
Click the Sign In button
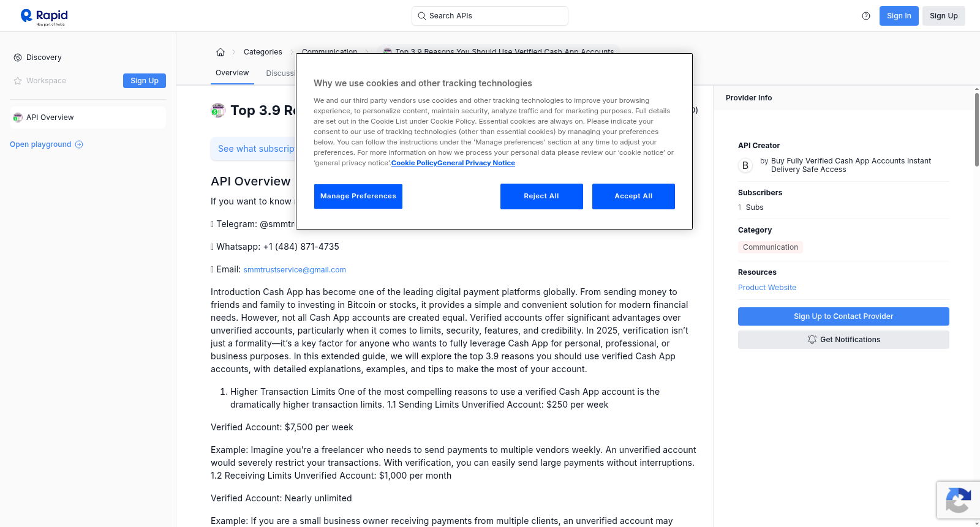899,16
